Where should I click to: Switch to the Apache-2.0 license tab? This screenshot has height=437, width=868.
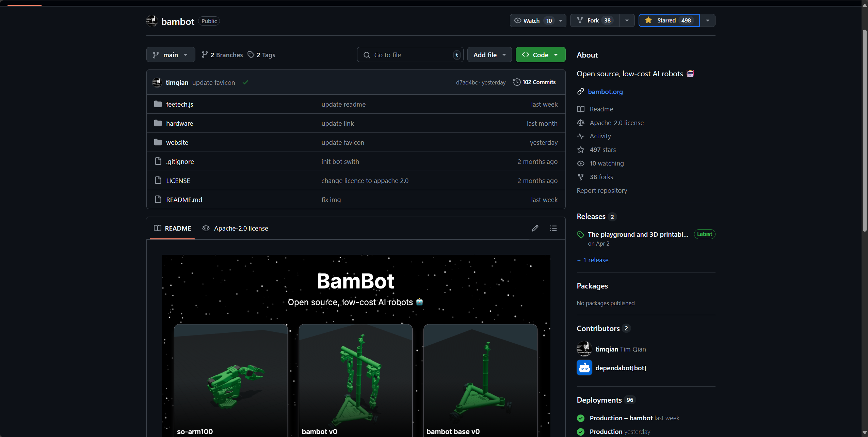click(x=235, y=228)
